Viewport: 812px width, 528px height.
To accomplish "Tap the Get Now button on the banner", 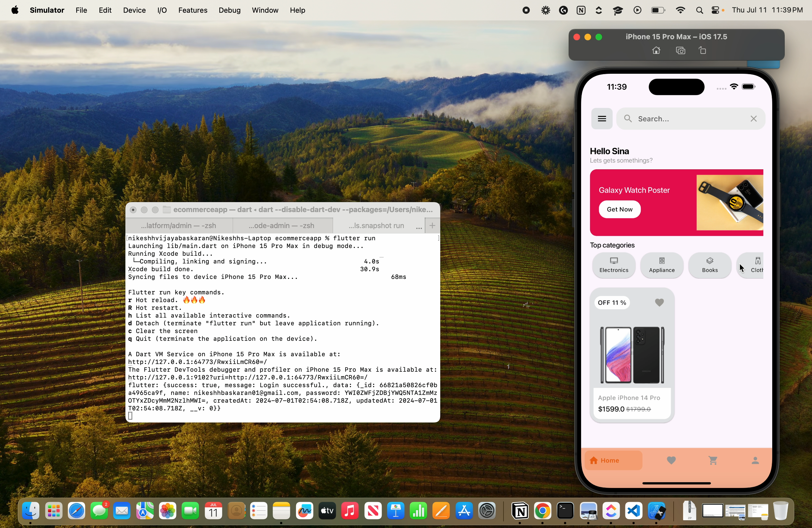I will pyautogui.click(x=619, y=209).
